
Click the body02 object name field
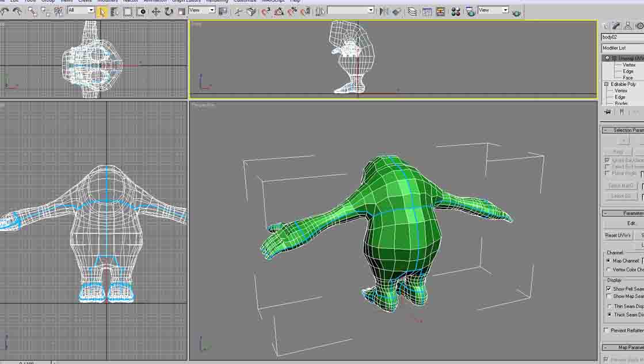coord(623,37)
